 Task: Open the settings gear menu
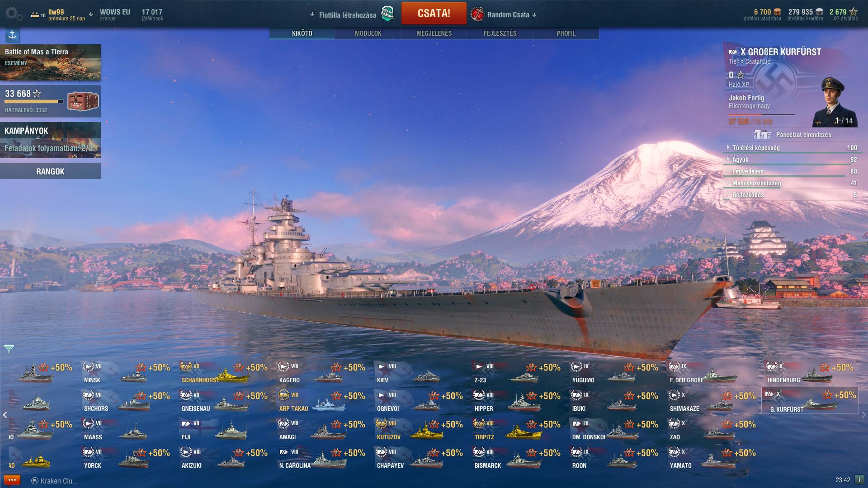coord(13,14)
